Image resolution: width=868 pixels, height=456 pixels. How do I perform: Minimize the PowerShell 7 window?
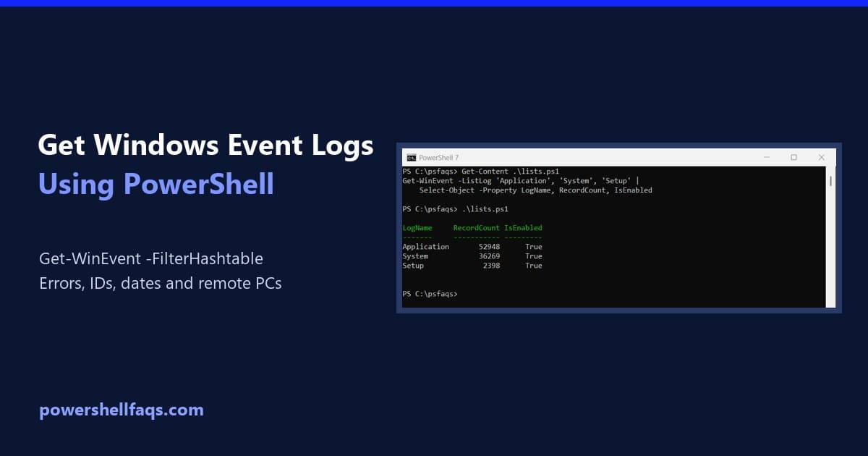(x=767, y=157)
